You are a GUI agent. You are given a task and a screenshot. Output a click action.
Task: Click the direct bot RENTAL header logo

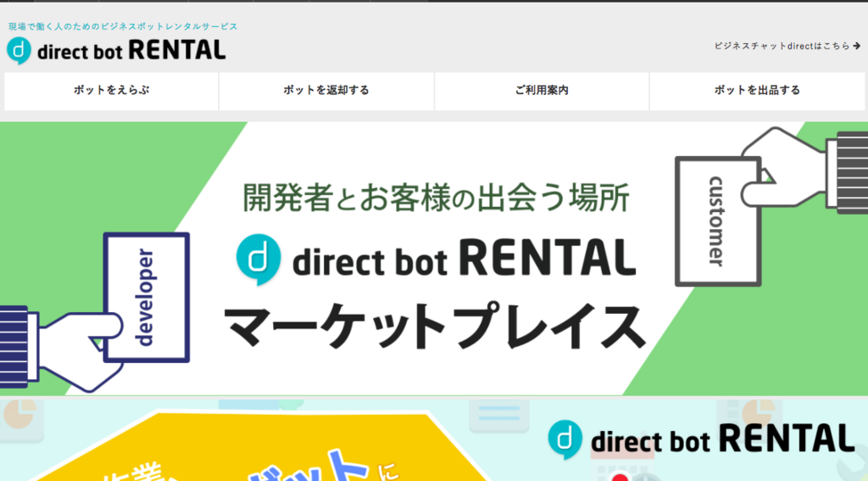click(x=116, y=50)
